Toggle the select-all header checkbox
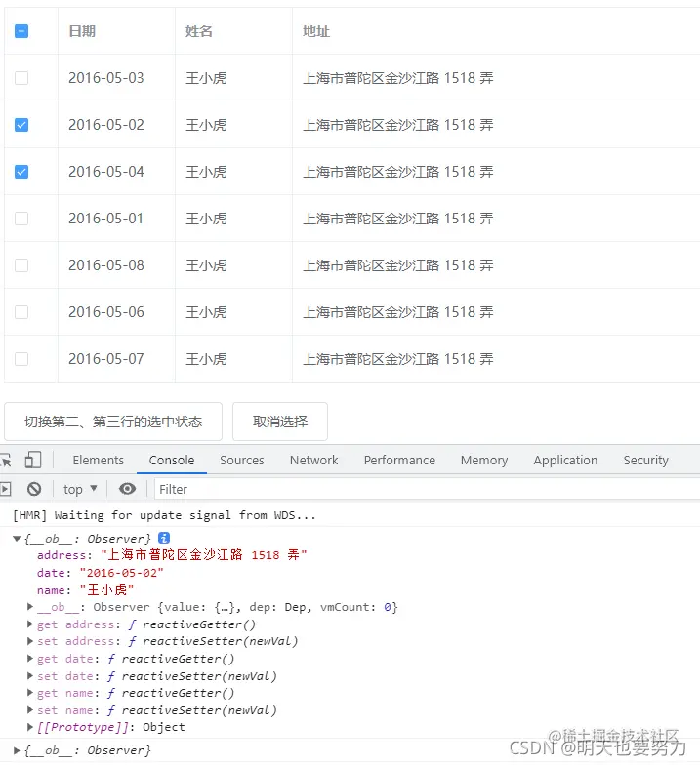The image size is (700, 765). (21, 31)
